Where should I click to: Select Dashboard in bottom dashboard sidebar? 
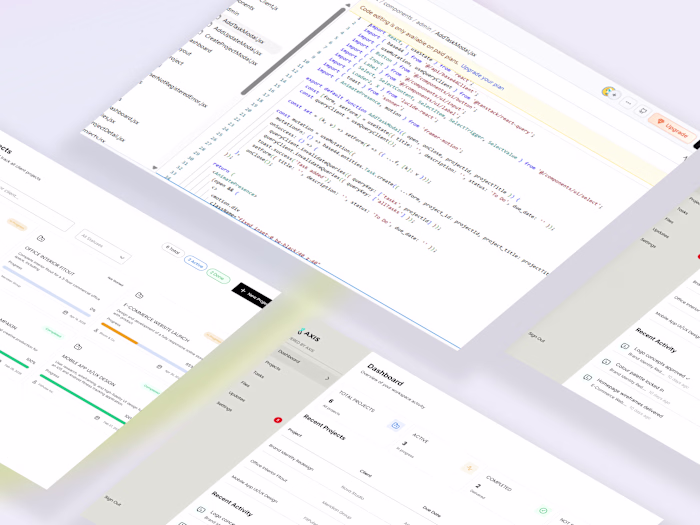point(289,355)
